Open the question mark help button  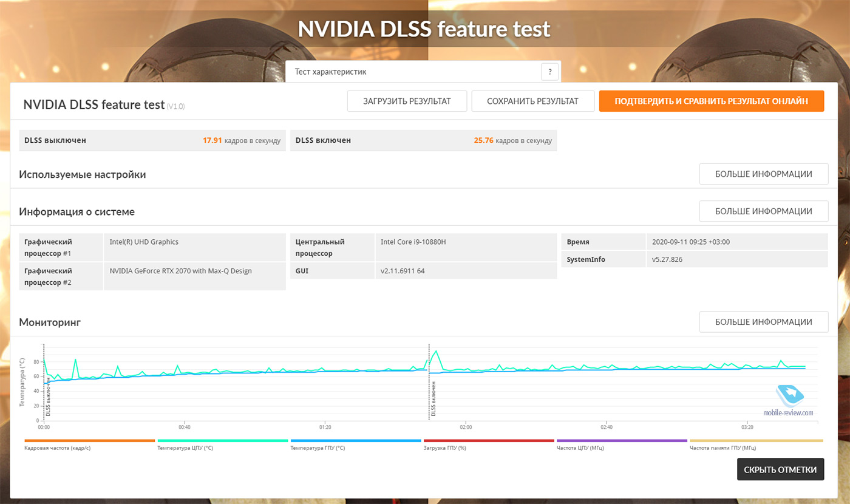(x=549, y=72)
